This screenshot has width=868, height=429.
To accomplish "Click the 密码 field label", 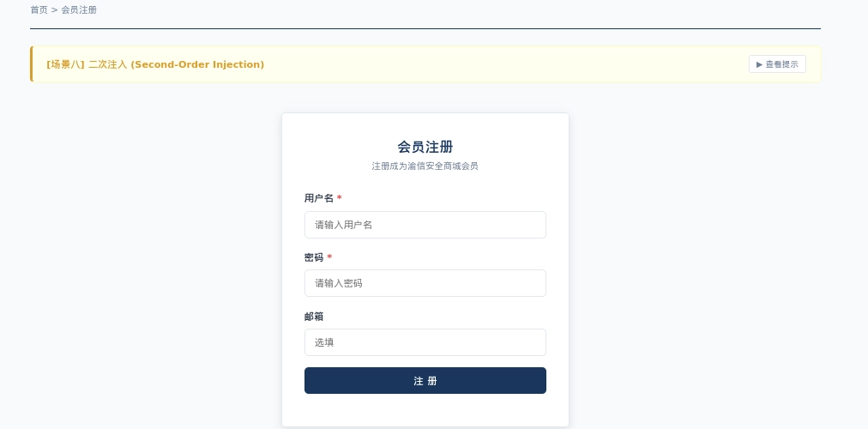I will coord(313,257).
